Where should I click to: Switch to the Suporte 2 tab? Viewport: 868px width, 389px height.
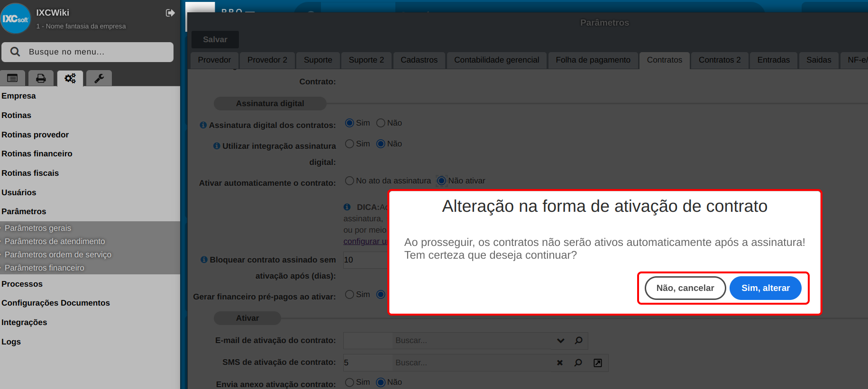pyautogui.click(x=366, y=60)
